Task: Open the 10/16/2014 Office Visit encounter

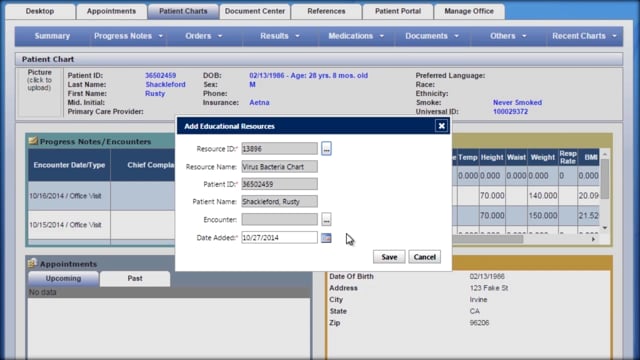Action: (x=65, y=196)
